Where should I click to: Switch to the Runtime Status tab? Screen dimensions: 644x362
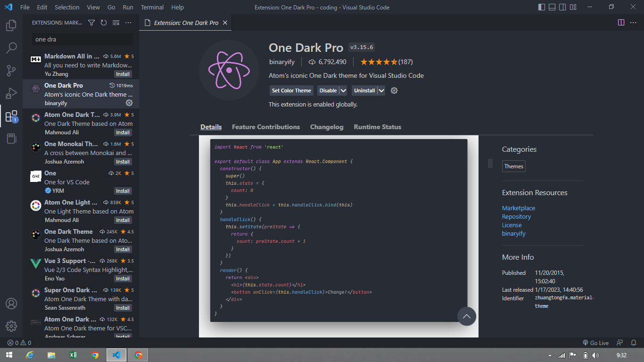[x=378, y=127]
